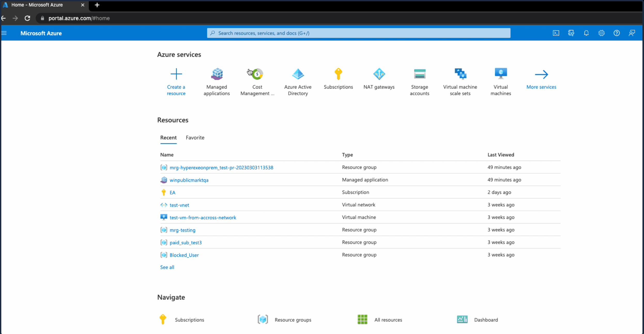Click More services arrow

click(541, 75)
